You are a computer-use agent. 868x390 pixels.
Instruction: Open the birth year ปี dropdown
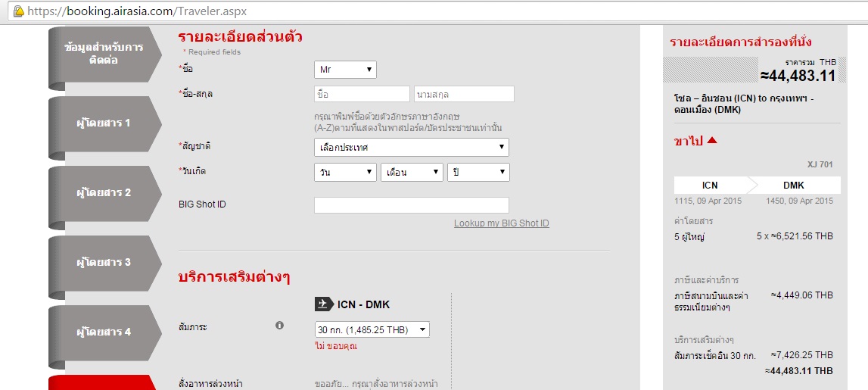click(x=478, y=173)
